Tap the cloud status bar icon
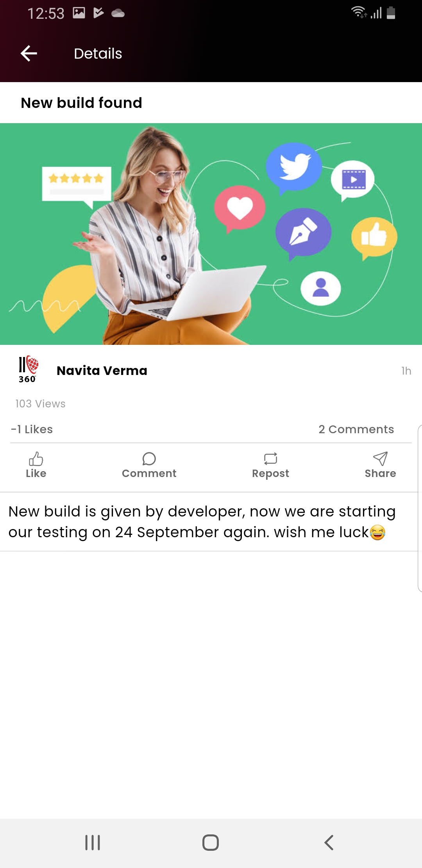Image resolution: width=422 pixels, height=868 pixels. pos(118,13)
